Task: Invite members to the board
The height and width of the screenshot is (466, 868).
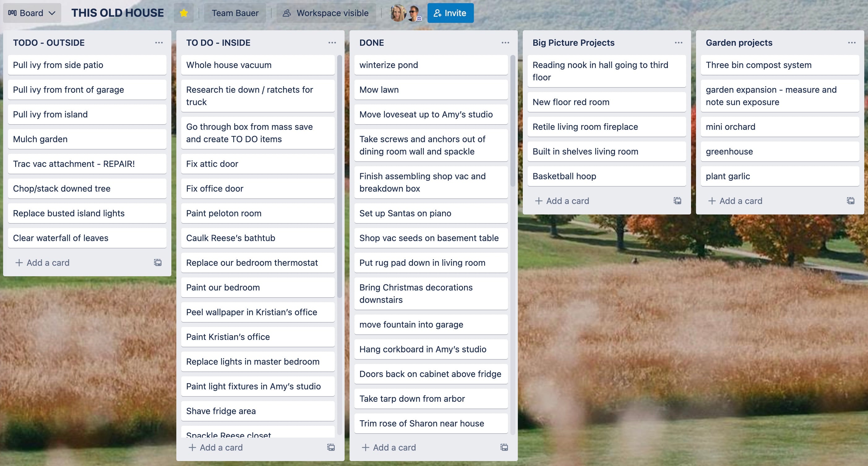Action: tap(450, 13)
